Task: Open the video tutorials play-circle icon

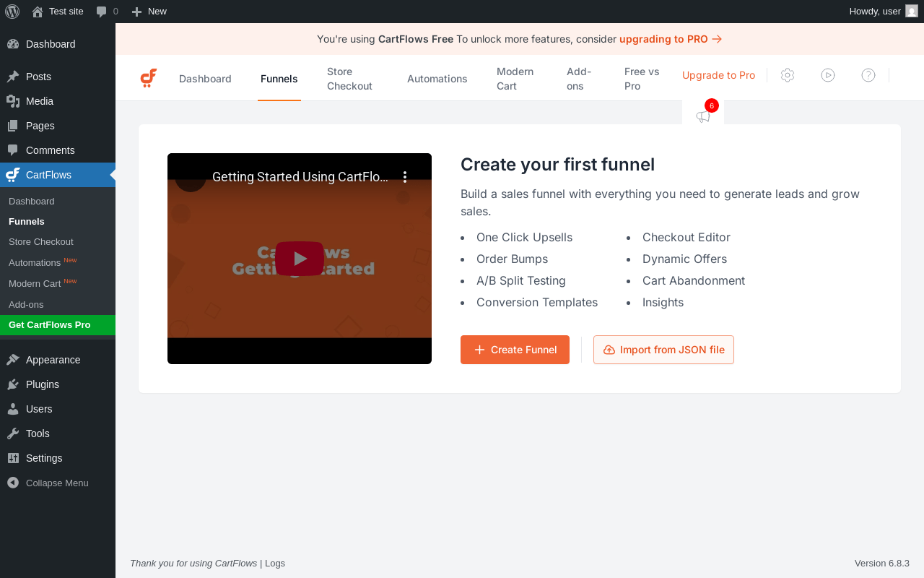Action: tap(828, 75)
